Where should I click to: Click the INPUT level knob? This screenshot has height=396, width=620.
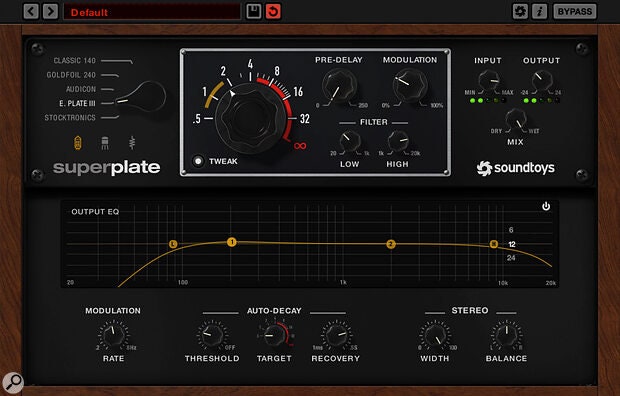[x=489, y=81]
